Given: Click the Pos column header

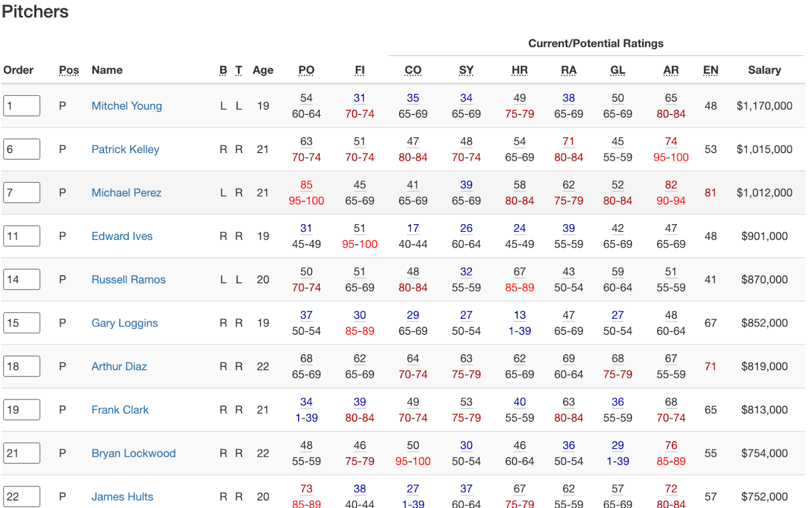Looking at the screenshot, I should (69, 70).
